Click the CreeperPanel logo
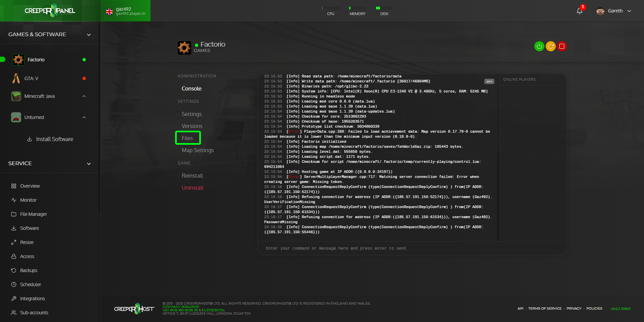Image resolution: width=644 pixels, height=322 pixels. (50, 10)
